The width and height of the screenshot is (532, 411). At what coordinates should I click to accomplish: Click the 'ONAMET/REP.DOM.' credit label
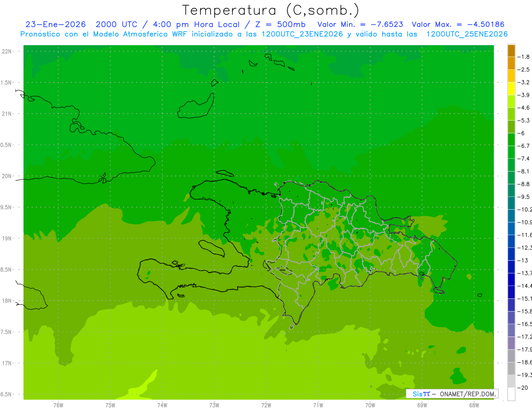(469, 394)
